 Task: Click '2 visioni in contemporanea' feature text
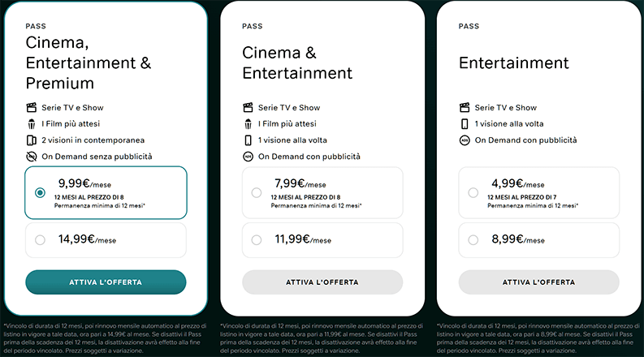tap(93, 140)
